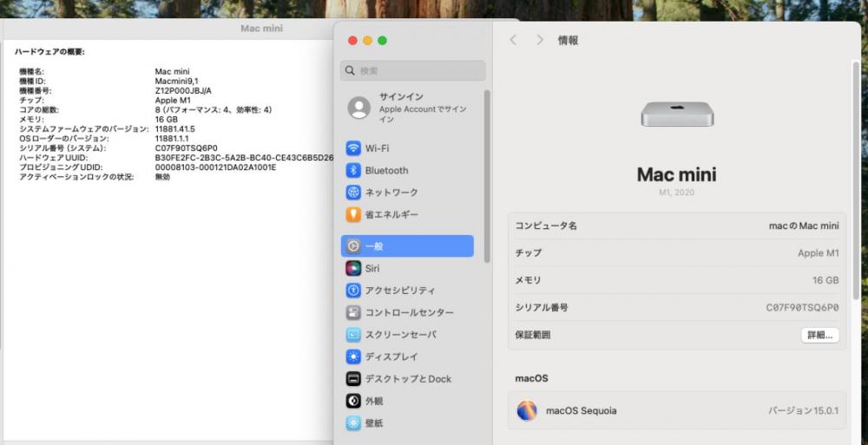The image size is (868, 445).
Task: Select Wi-Fi label in sidebar
Action: coord(377,148)
